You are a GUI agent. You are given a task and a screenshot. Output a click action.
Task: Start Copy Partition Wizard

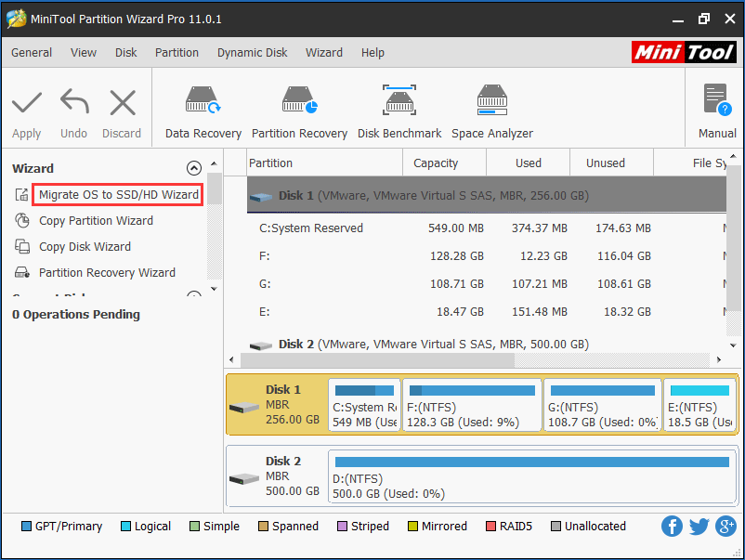(x=96, y=221)
